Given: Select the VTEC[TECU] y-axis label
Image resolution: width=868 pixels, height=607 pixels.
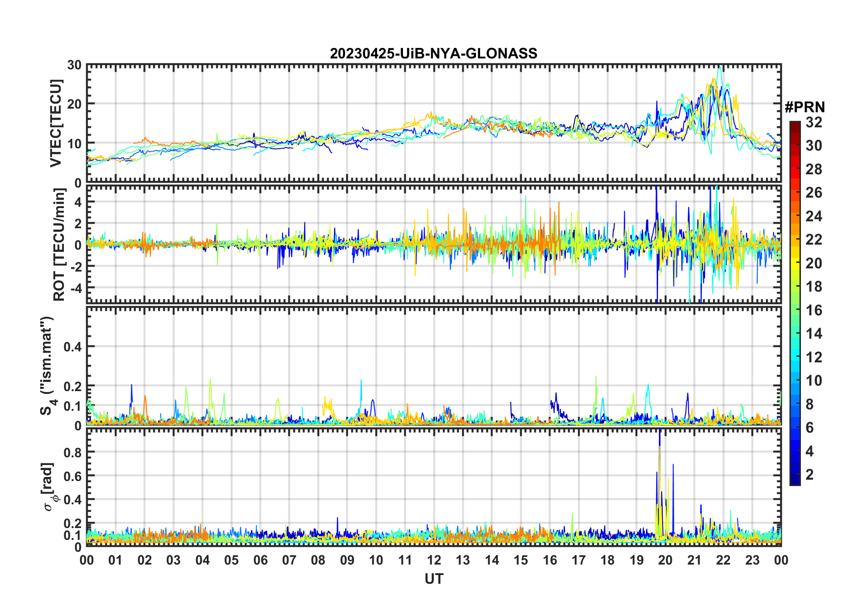Looking at the screenshot, I should 56,123.
